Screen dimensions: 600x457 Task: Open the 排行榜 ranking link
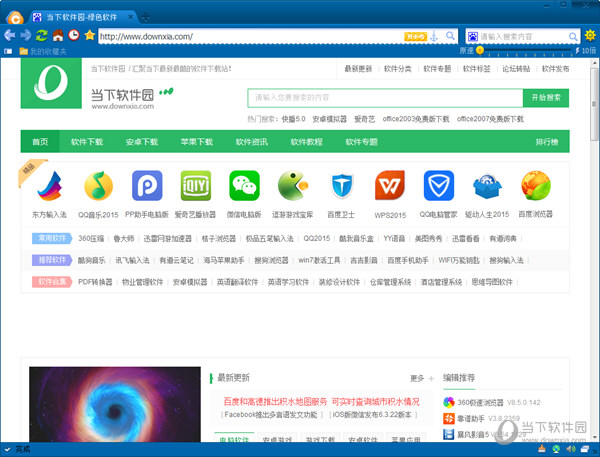[547, 142]
